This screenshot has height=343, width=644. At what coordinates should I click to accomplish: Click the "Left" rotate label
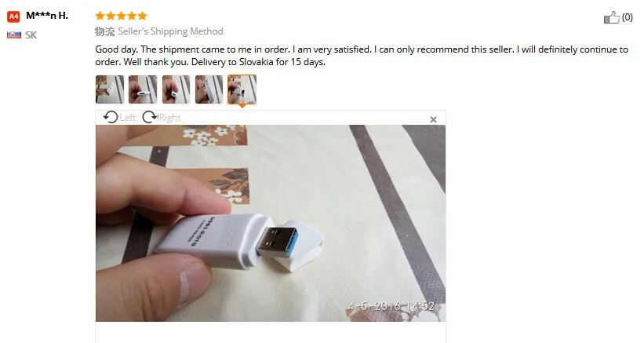point(127,118)
